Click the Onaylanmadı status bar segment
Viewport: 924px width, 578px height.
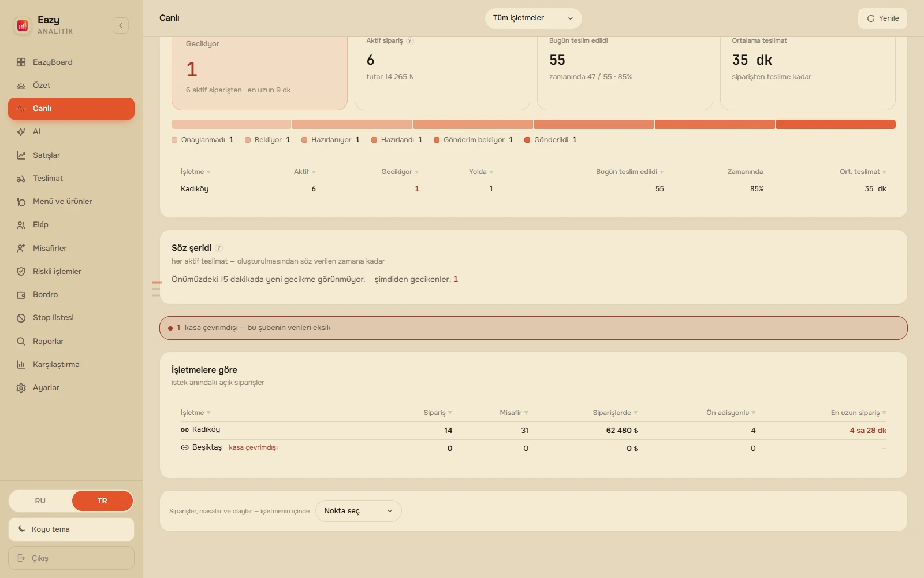(231, 124)
